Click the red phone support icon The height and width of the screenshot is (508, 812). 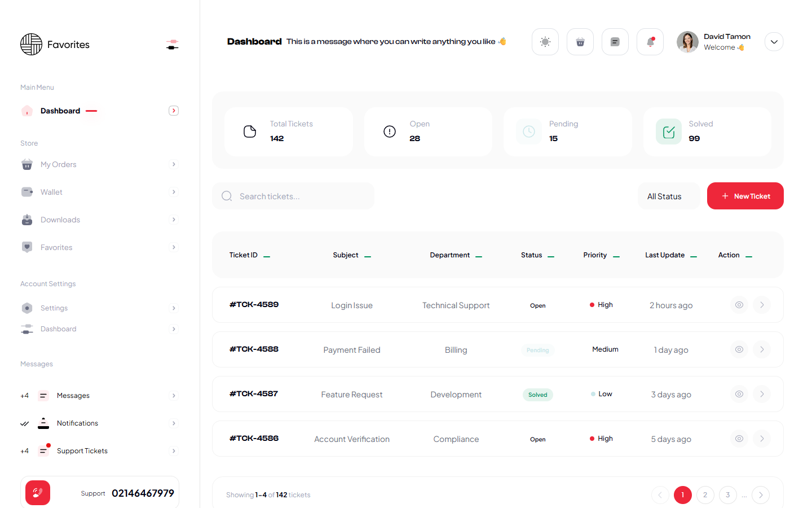tap(38, 493)
